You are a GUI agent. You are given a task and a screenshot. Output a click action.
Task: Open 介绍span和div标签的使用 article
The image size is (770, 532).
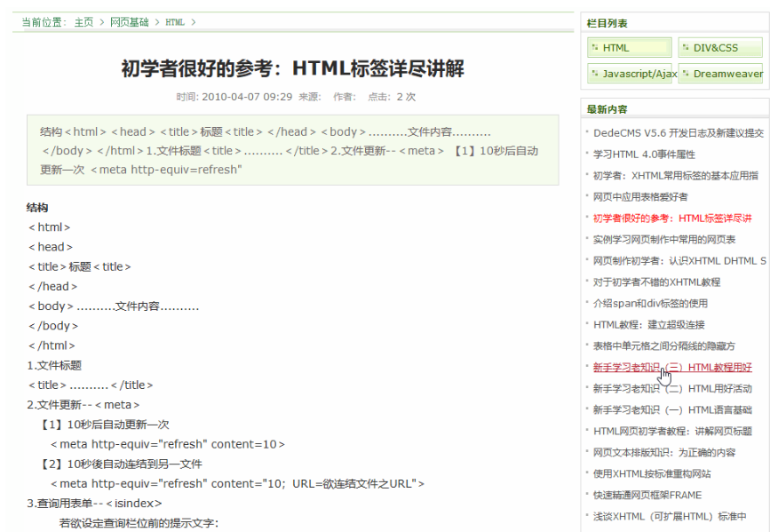(650, 304)
